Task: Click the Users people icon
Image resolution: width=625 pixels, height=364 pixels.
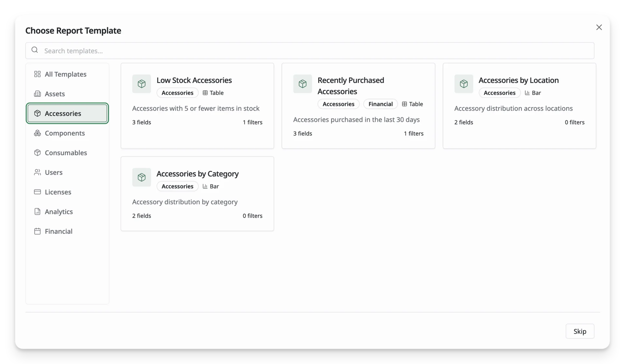Action: [37, 172]
